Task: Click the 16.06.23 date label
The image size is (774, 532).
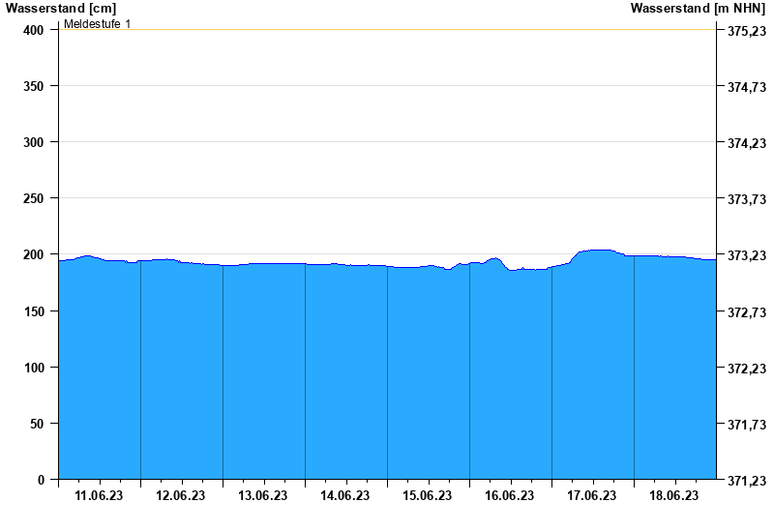Action: coord(510,496)
